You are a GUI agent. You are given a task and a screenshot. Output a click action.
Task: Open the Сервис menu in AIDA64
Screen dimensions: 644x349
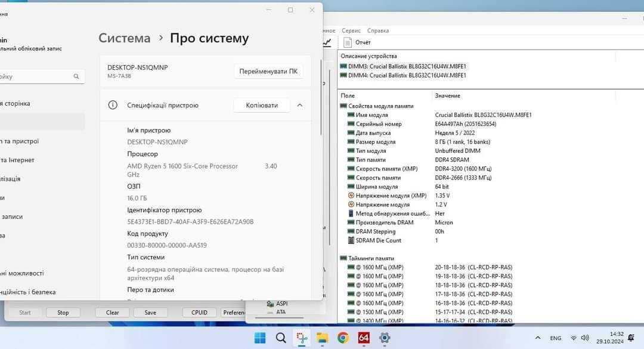pyautogui.click(x=351, y=30)
